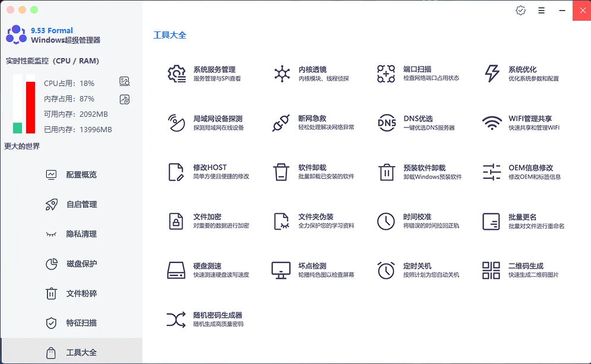Click the 修改HOST title text
The width and height of the screenshot is (591, 364).
coord(210,168)
